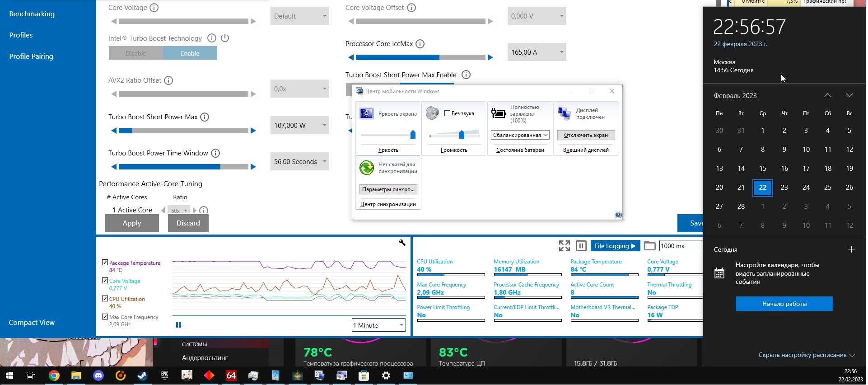
Task: Open battery power plan dropdown (Сбалансированная)
Action: pyautogui.click(x=520, y=135)
